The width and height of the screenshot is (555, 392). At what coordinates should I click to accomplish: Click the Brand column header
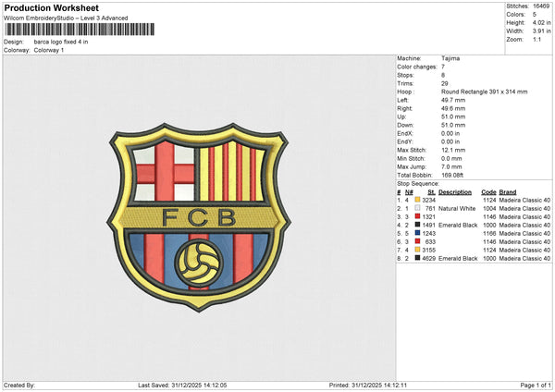pos(509,191)
